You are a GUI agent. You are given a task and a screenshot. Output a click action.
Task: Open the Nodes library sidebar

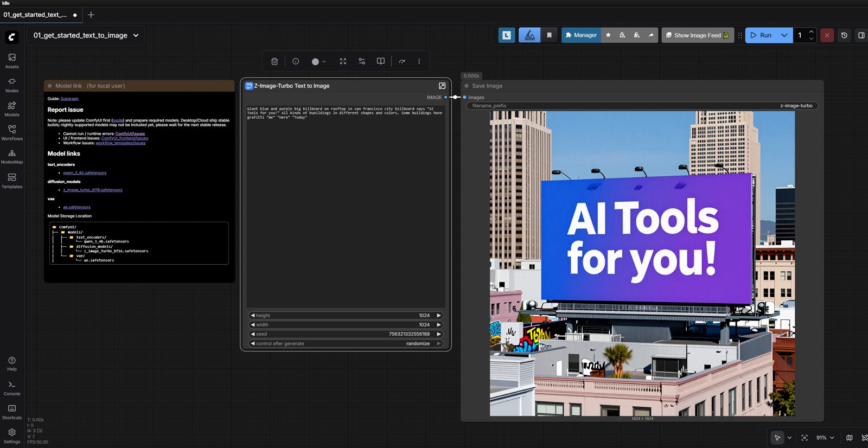click(12, 85)
